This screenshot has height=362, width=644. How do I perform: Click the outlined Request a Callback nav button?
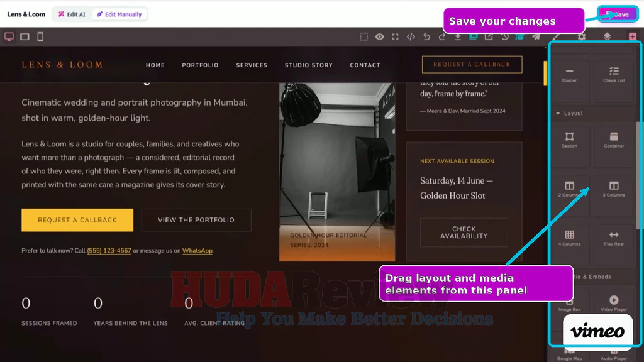click(x=472, y=65)
